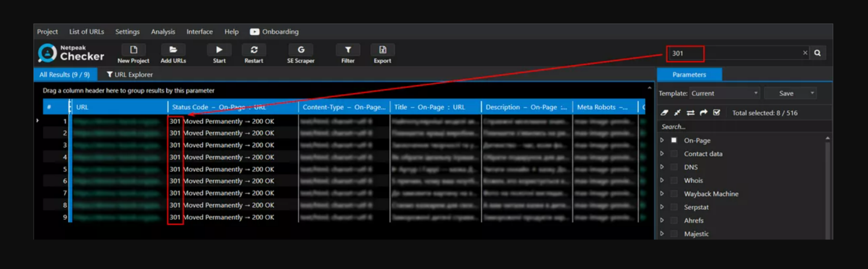The image size is (868, 269).
Task: Clear the quick search with X icon
Action: click(804, 53)
